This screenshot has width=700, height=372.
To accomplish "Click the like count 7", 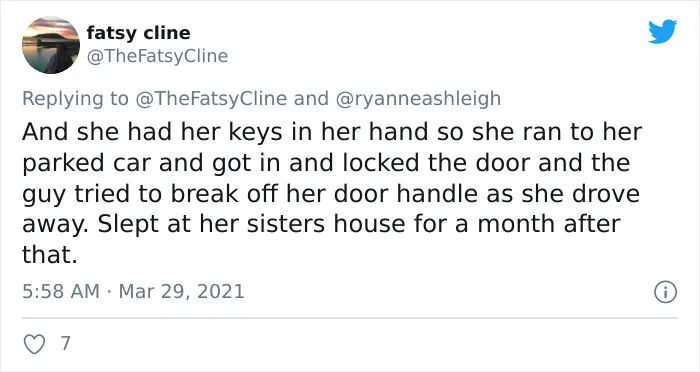I will click(66, 343).
